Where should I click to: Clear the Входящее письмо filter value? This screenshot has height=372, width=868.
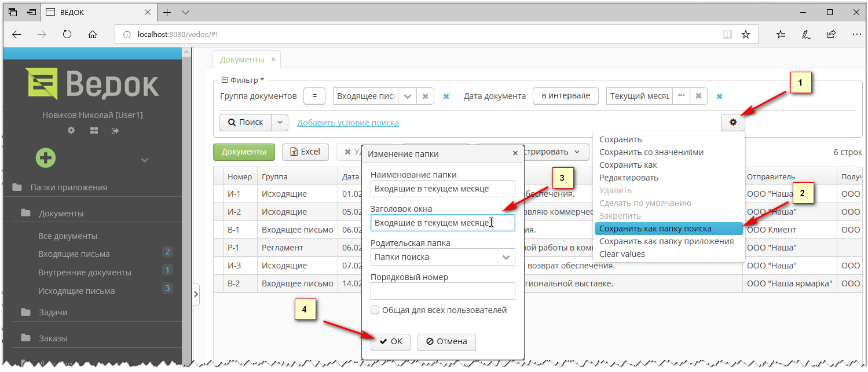point(425,96)
